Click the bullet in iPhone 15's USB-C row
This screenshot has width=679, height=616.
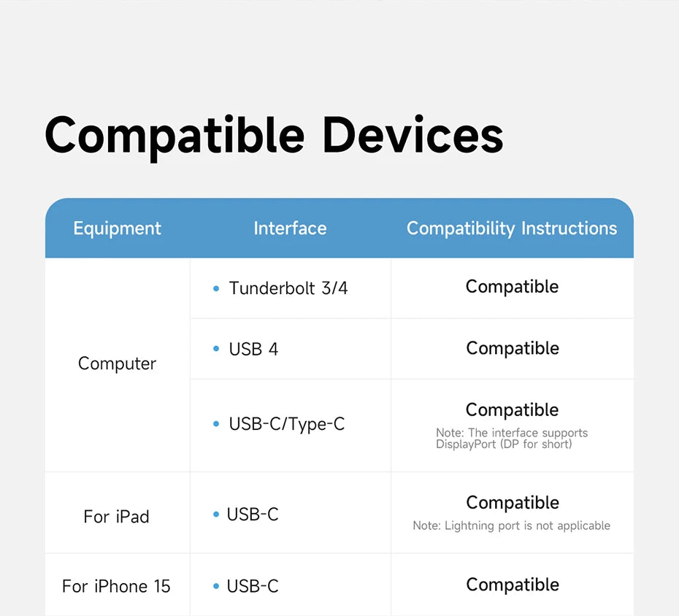click(216, 586)
